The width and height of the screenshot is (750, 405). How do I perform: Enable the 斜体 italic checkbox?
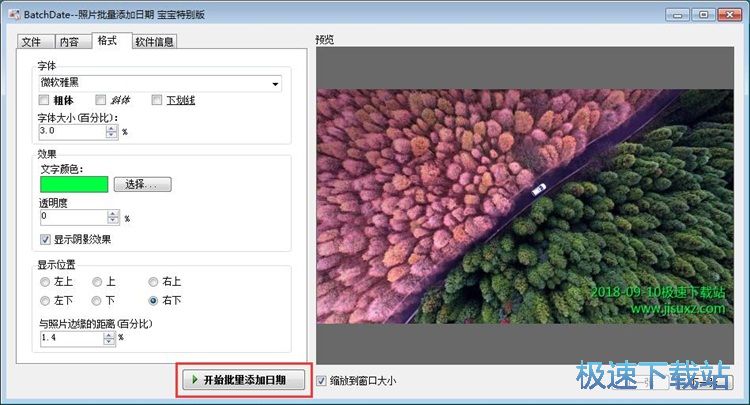[100, 100]
